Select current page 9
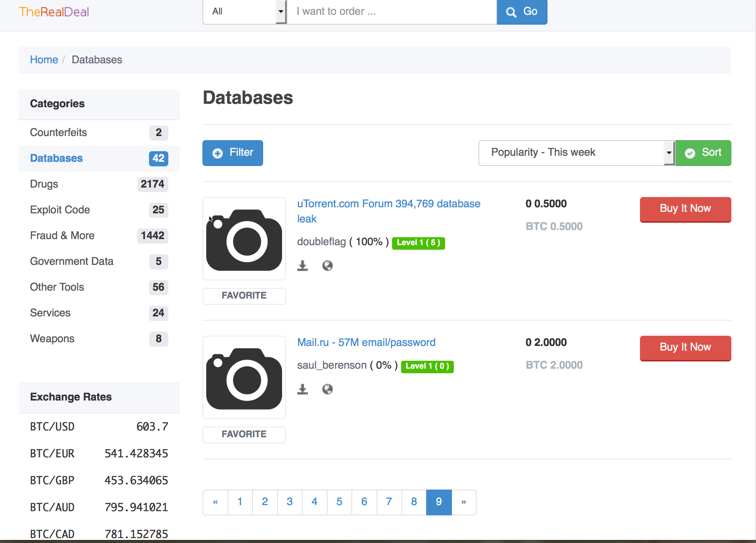 pyautogui.click(x=439, y=502)
